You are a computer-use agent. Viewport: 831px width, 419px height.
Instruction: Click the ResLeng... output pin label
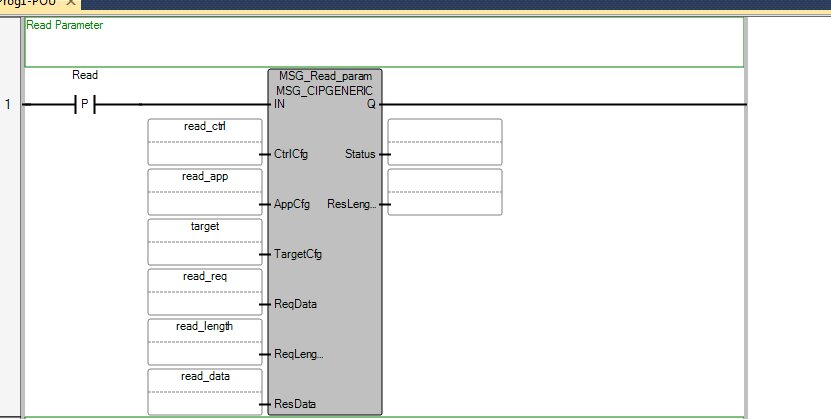(x=351, y=204)
